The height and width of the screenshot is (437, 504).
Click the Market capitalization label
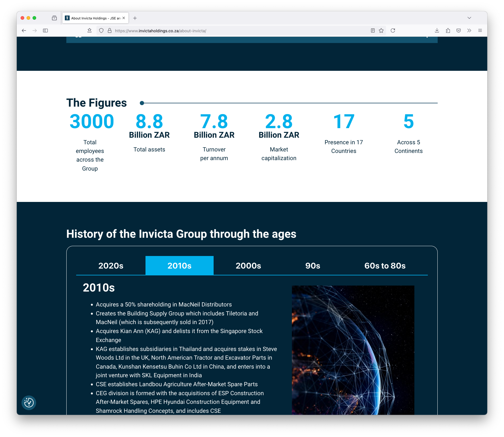click(279, 154)
